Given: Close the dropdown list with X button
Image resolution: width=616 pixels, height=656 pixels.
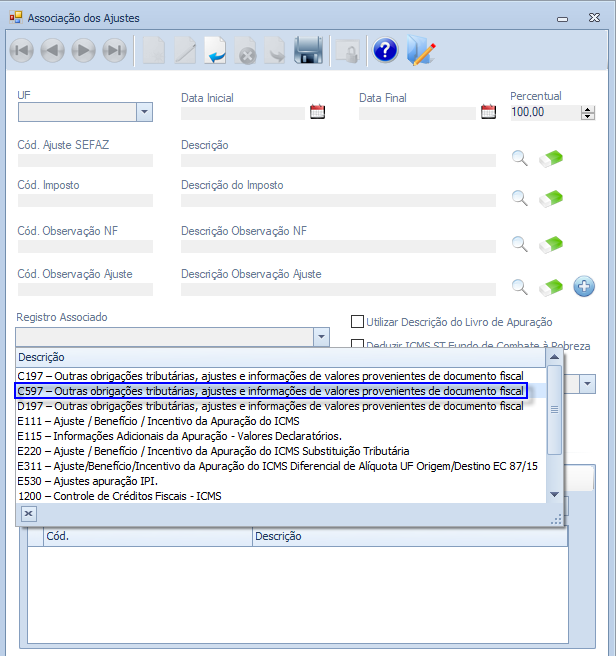Looking at the screenshot, I should (x=28, y=513).
